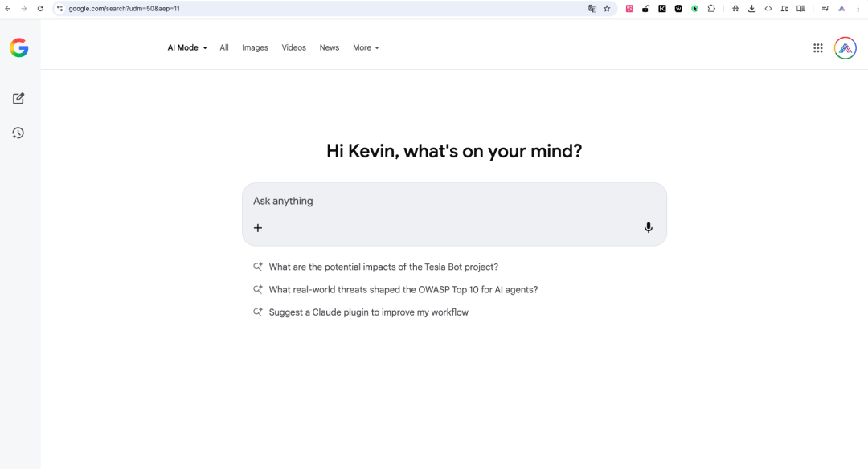Open the Google apps grid
Image resolution: width=868 pixels, height=469 pixels.
coord(817,48)
